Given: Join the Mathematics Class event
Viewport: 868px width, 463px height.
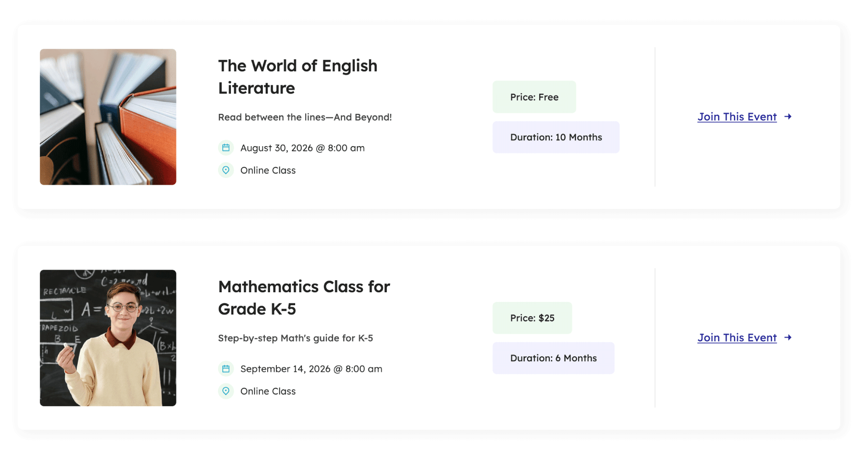Looking at the screenshot, I should 737,338.
